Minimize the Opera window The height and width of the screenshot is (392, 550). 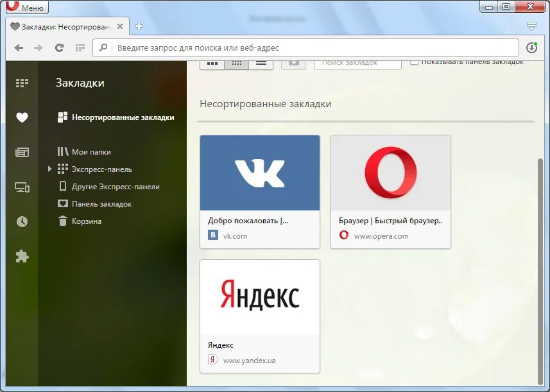pyautogui.click(x=489, y=6)
